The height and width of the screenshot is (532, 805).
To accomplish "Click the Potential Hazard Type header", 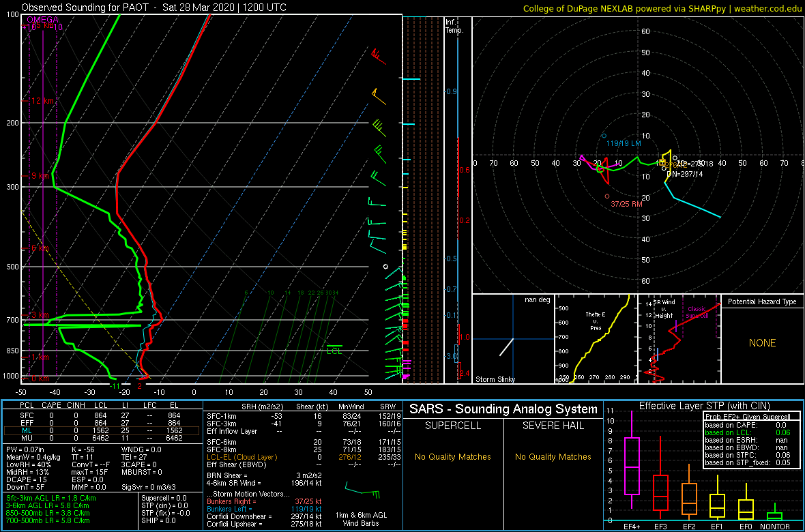I will click(x=763, y=301).
